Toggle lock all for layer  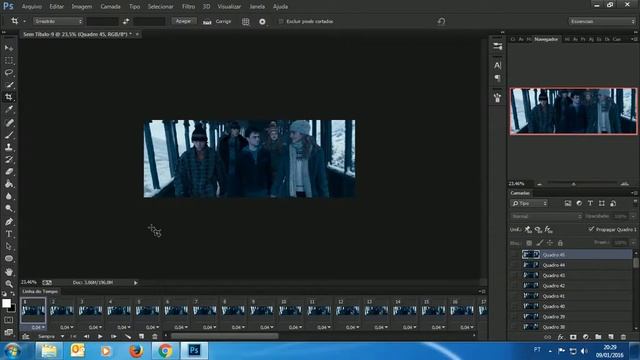click(560, 243)
